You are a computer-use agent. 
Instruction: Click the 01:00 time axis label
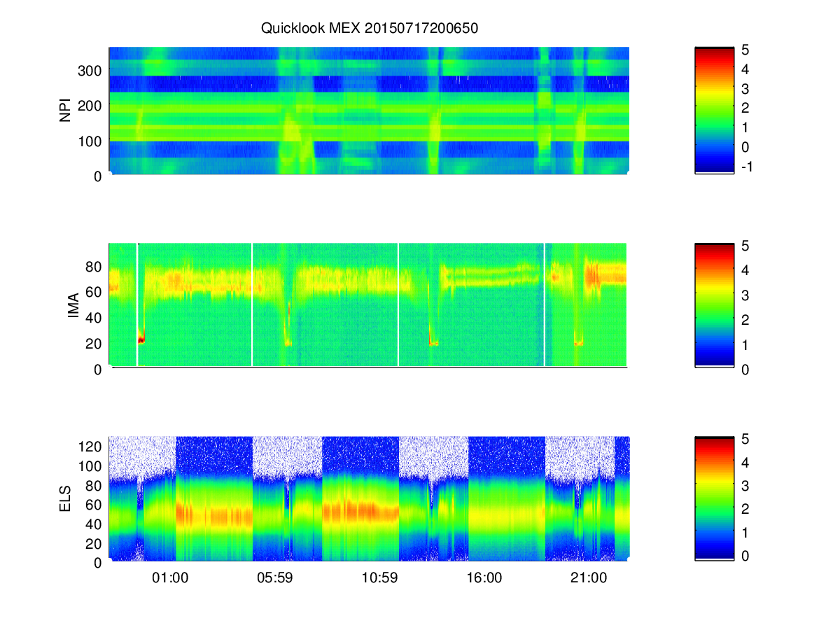click(x=170, y=578)
